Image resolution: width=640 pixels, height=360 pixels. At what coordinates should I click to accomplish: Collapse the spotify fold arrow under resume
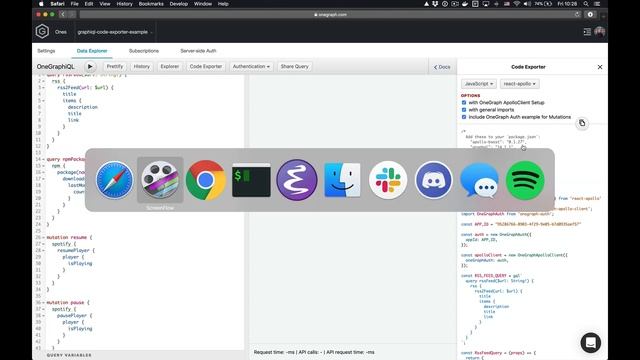(44, 244)
